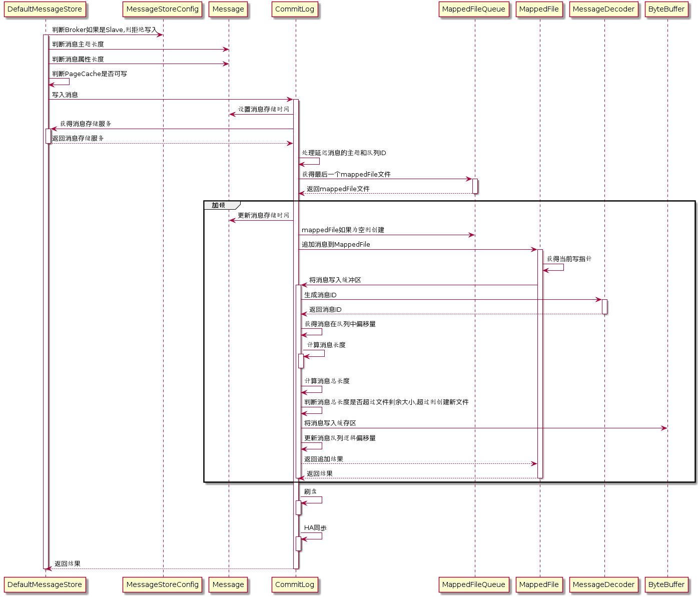Select the 获得最后一个mappedFile文件 message label
Viewport: 700px width, 597px height.
point(346,175)
